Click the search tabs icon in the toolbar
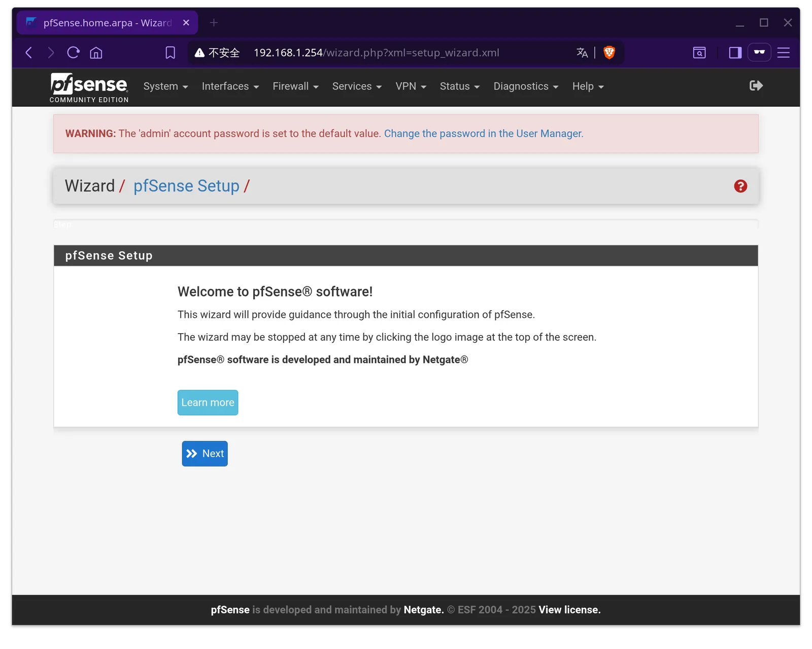Screen dimensions: 812x649 (699, 53)
